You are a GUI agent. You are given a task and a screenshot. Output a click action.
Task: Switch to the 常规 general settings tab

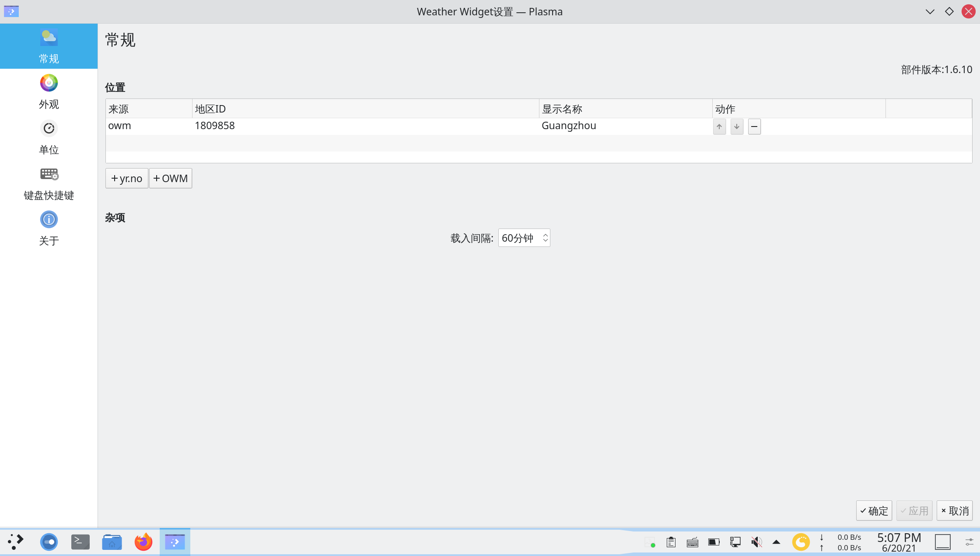click(x=49, y=46)
